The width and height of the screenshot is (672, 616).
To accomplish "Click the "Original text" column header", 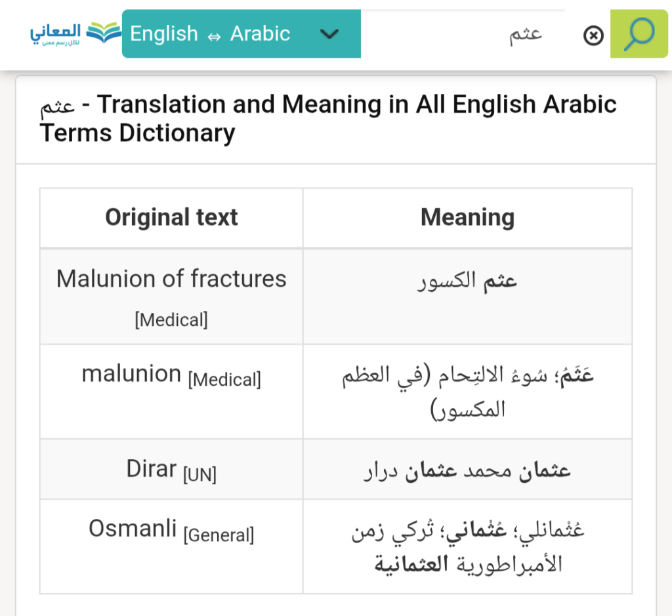I will [x=171, y=217].
